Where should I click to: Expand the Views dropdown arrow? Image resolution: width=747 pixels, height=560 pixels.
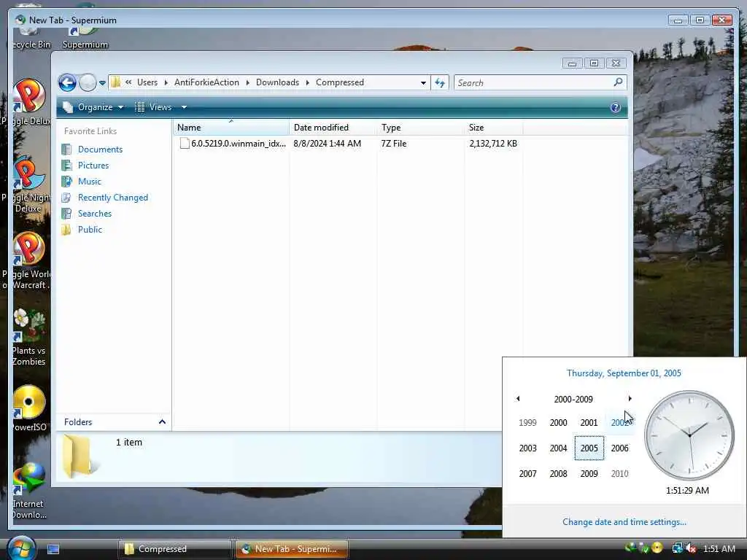184,107
